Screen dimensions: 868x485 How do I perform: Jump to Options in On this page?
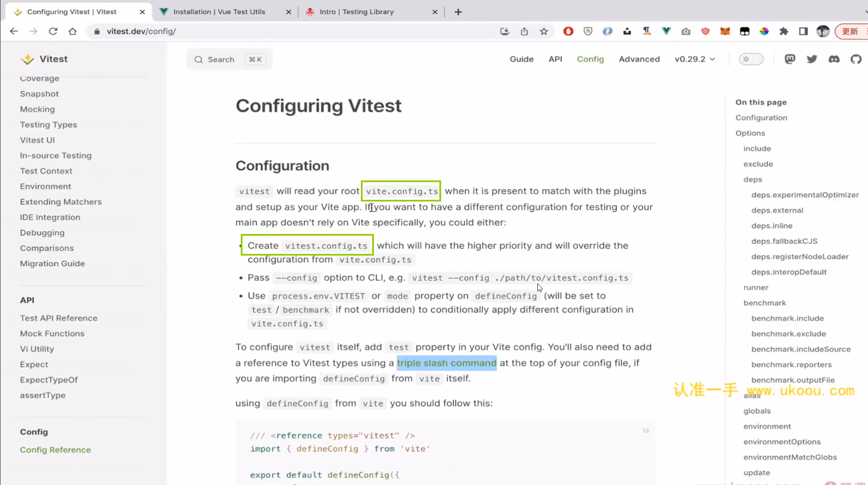[750, 133]
